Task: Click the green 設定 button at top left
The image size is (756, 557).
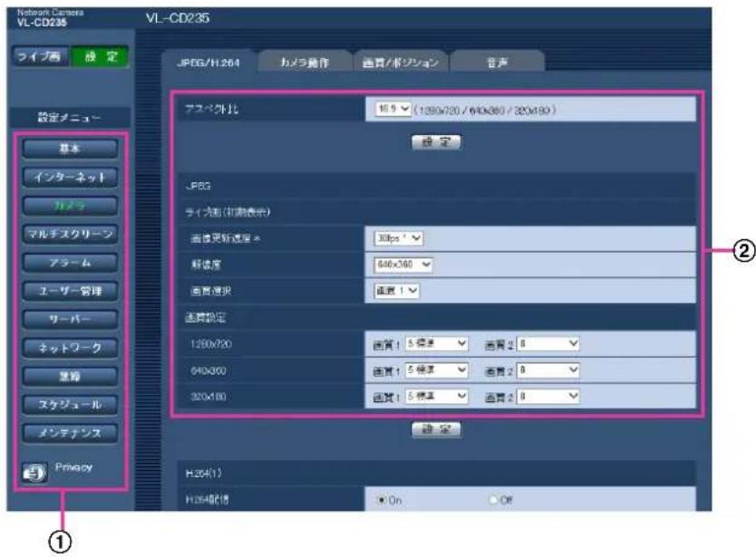Action: 100,56
